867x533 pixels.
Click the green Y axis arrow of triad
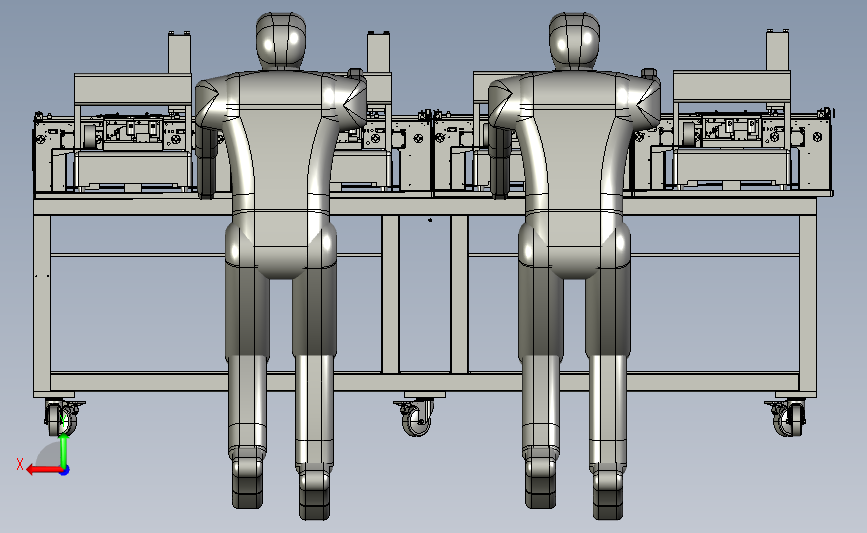pos(64,451)
